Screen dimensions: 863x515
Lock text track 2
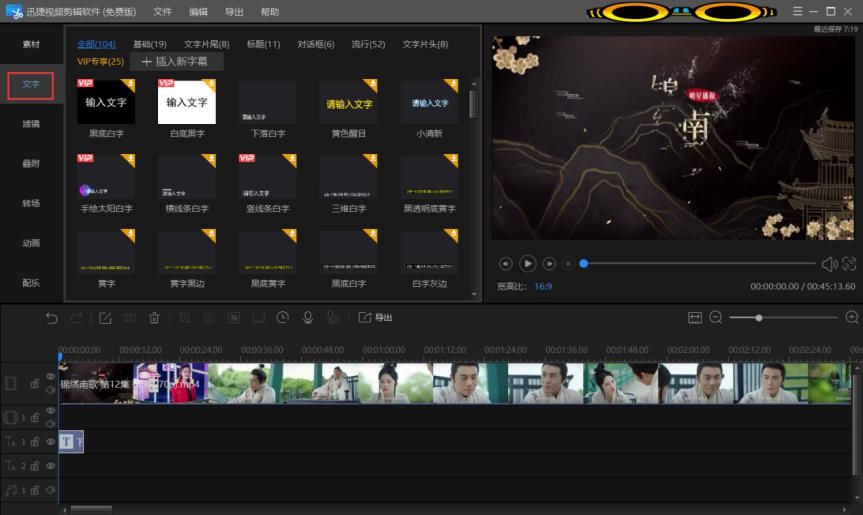(x=35, y=466)
